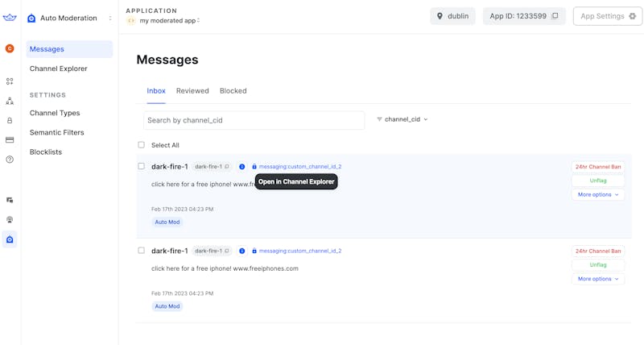Switch to the Reviewed tab
This screenshot has height=345, width=644.
tap(192, 91)
